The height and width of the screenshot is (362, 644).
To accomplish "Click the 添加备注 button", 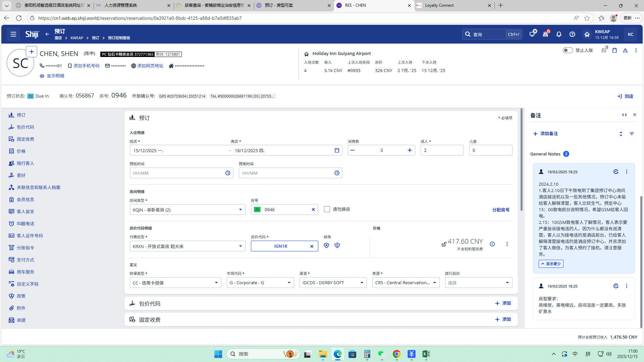I will click(x=545, y=134).
